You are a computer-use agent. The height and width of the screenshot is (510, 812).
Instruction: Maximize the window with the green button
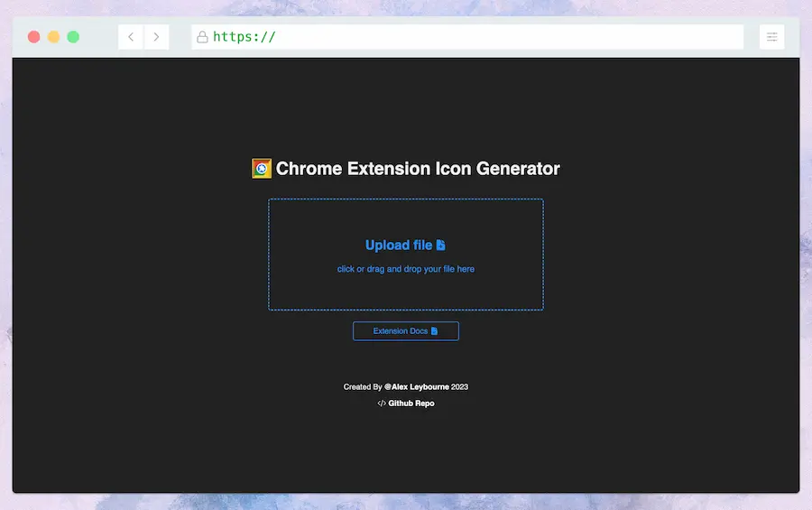click(73, 37)
